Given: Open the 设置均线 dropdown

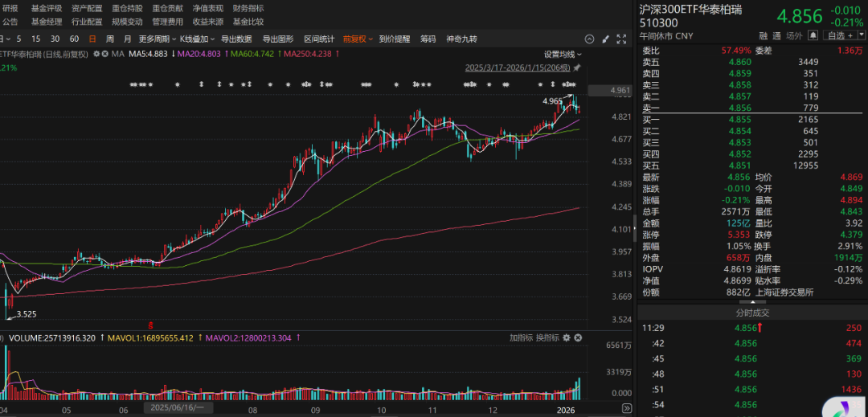Looking at the screenshot, I should point(562,54).
